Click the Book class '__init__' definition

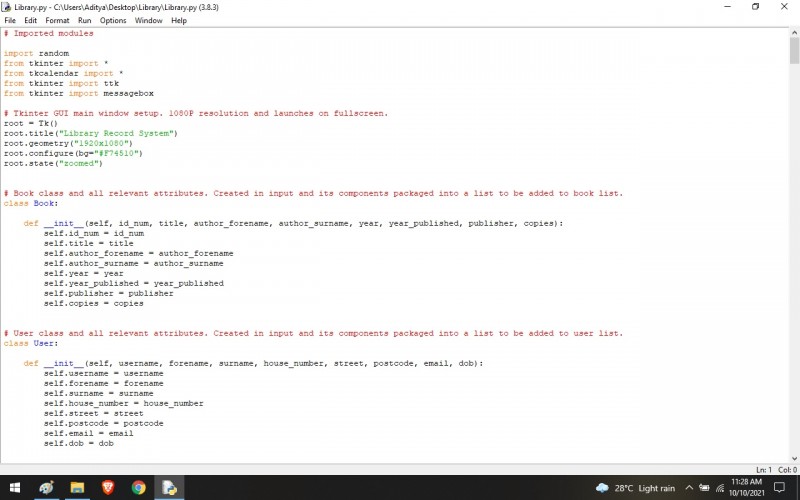[293, 223]
